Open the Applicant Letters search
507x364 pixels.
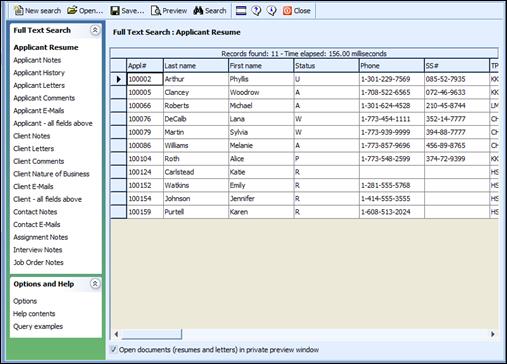point(39,85)
